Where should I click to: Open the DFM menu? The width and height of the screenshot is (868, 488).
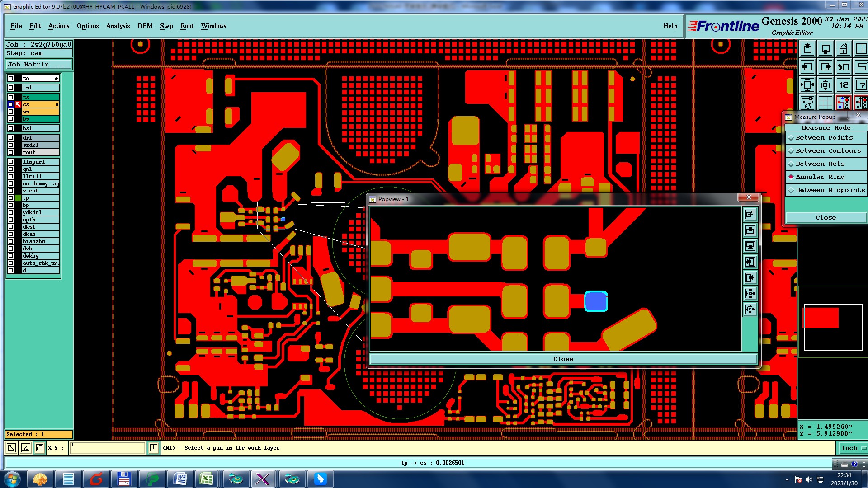tap(145, 26)
